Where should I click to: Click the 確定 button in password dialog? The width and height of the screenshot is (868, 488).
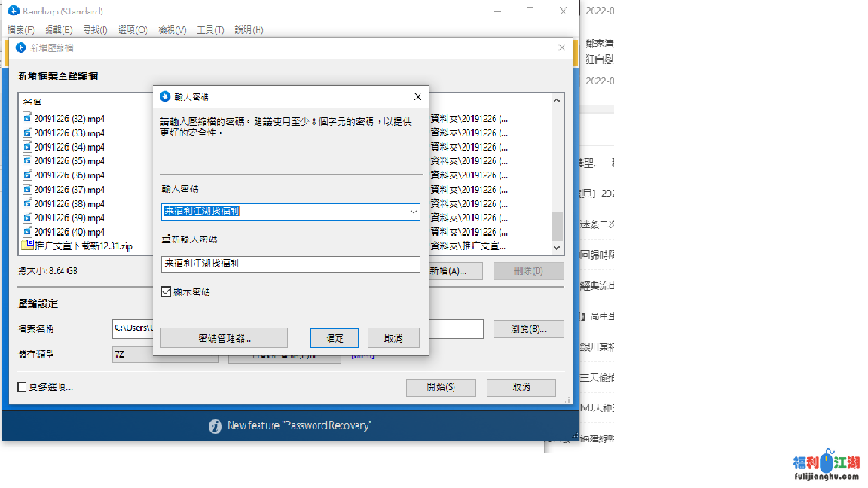pos(335,338)
